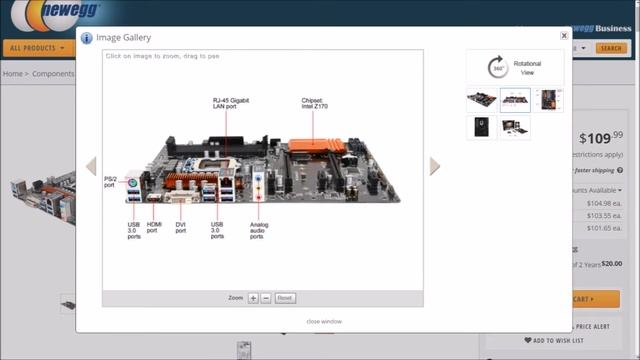The height and width of the screenshot is (360, 640).
Task: Open the 360° Rotational View
Action: point(515,67)
